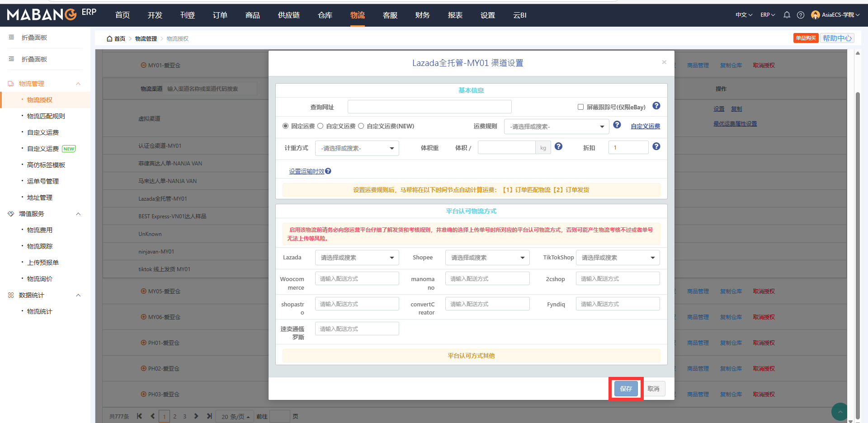Expand the MY05-爱亚仓 row plus icon
The height and width of the screenshot is (423, 868).
coord(143,291)
